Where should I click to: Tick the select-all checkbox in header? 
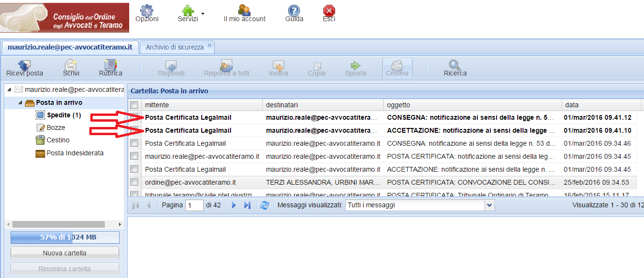(134, 105)
